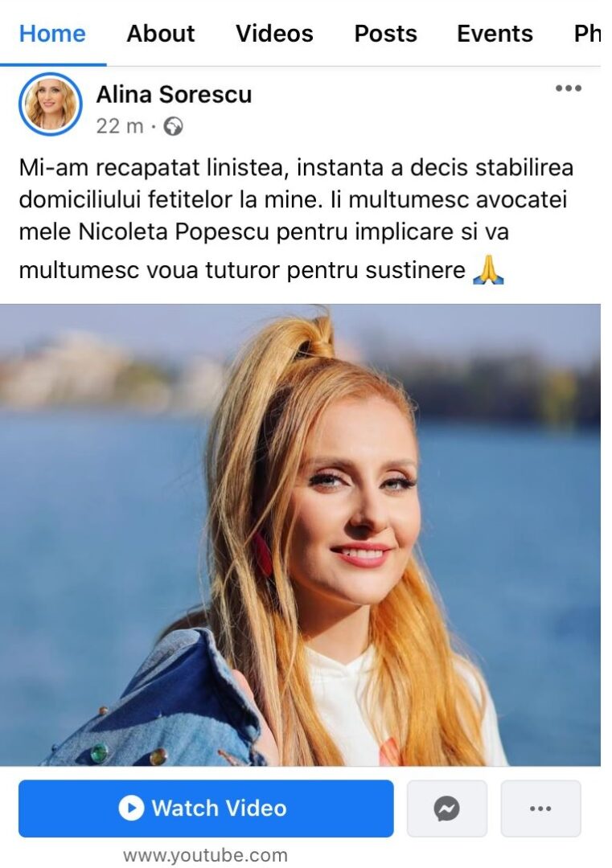612x868 pixels.
Task: Open the Events tab
Action: coord(495,34)
